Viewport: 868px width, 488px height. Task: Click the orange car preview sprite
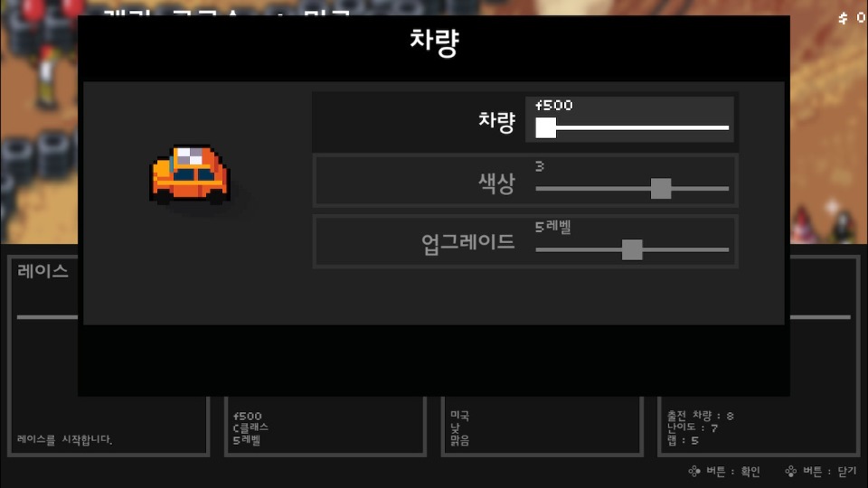tap(190, 174)
